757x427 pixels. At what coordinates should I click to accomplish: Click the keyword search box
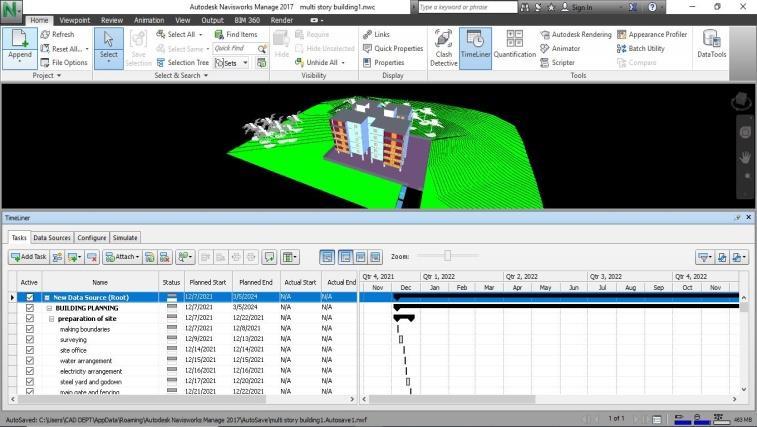point(467,7)
